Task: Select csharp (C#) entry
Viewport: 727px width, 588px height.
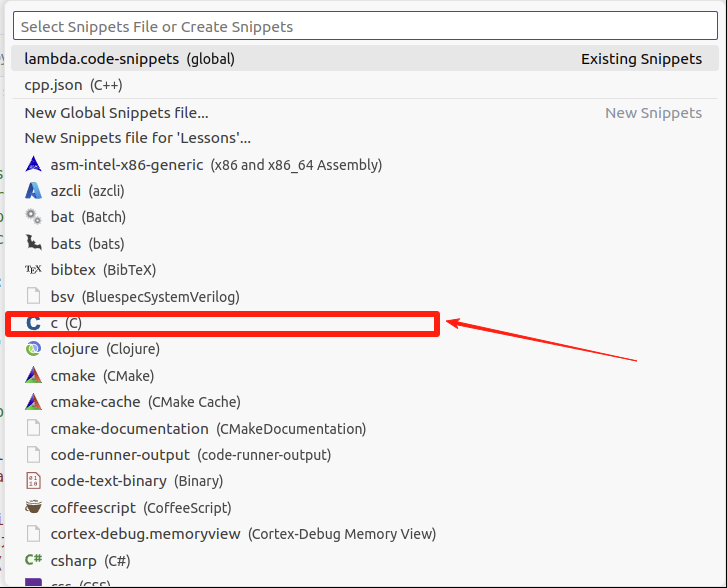Action: 365,561
